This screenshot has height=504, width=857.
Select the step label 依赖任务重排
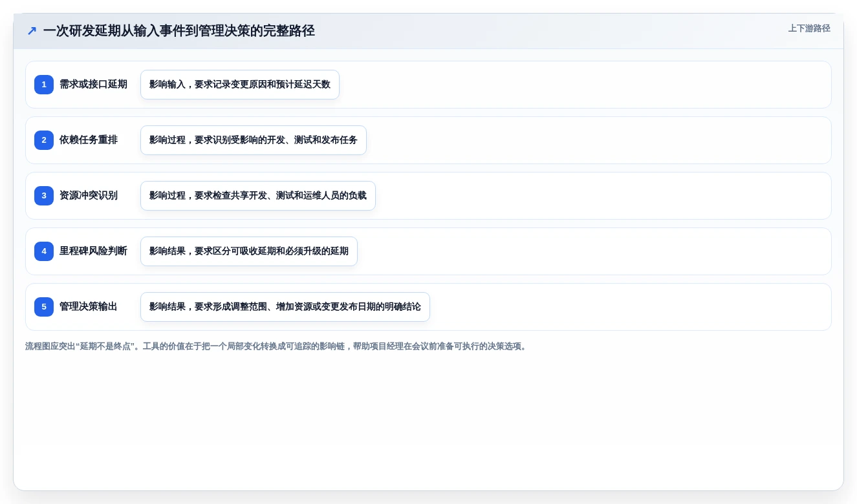[x=89, y=140]
